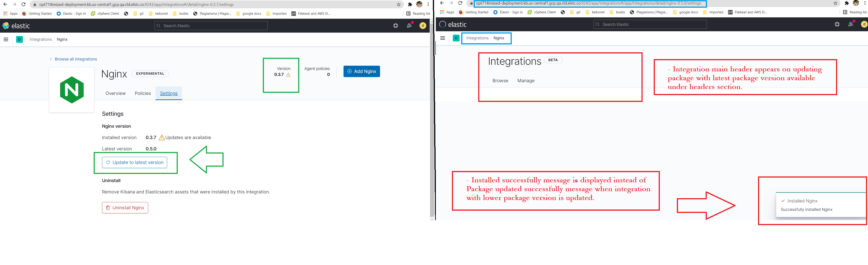This screenshot has width=868, height=265.
Task: Click Uninstall Nginx button
Action: coord(125,208)
